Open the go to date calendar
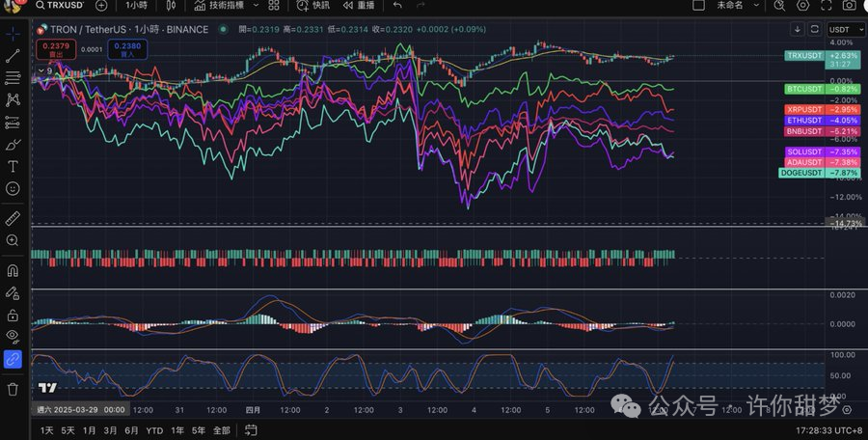Image resolution: width=868 pixels, height=440 pixels. coord(251,430)
